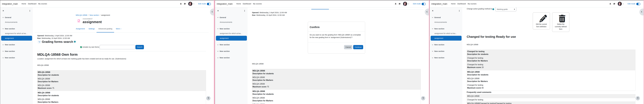Open user menu arrow in right pane
Image resolution: width=644 pixels, height=104 pixels.
623,4
